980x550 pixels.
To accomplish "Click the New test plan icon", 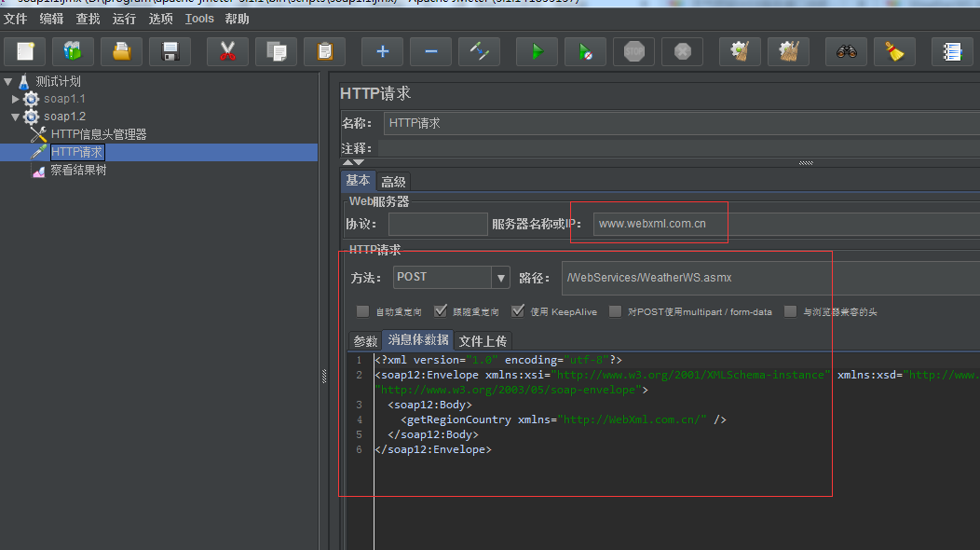I will point(25,51).
